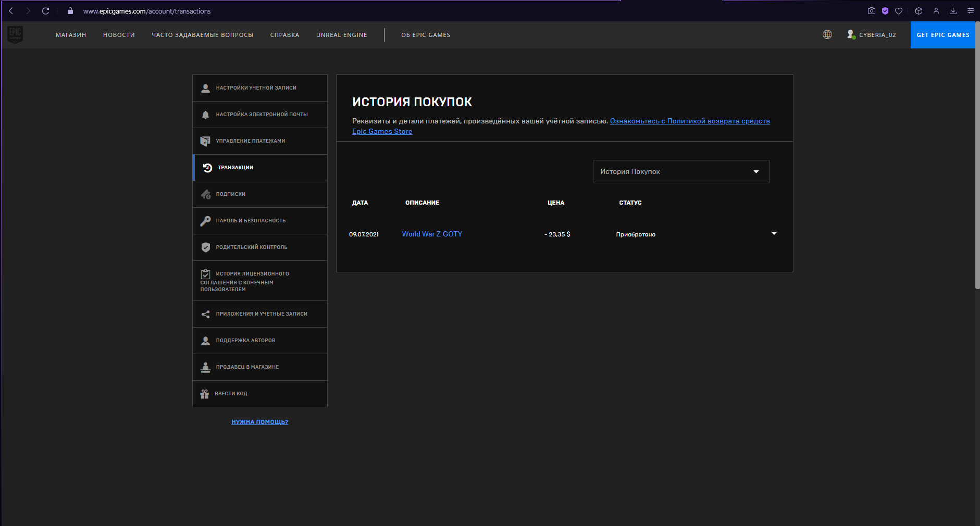980x526 pixels.
Task: Click the browser shield protection icon
Action: 885,11
